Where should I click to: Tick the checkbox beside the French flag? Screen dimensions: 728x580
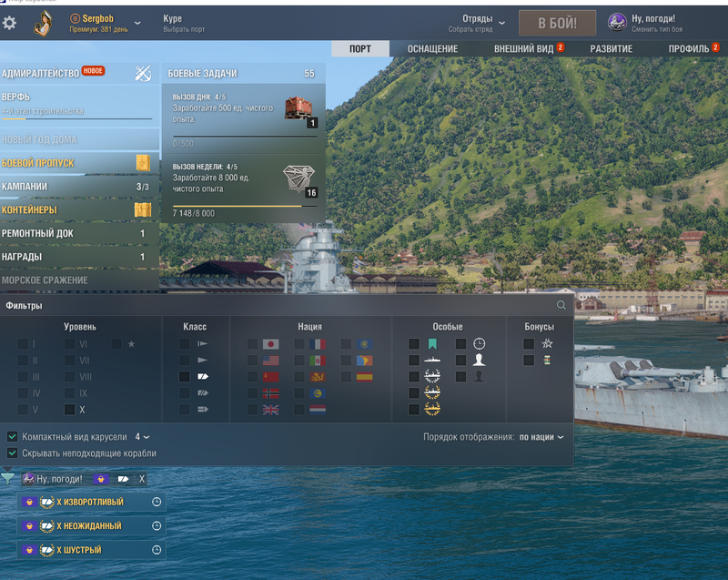pos(299,344)
